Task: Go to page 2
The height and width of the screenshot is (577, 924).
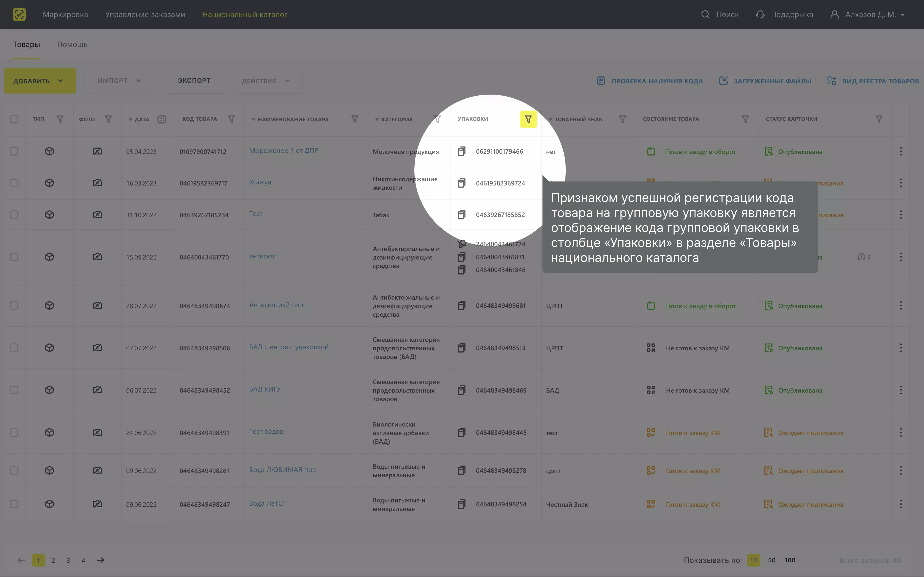Action: [x=53, y=561]
